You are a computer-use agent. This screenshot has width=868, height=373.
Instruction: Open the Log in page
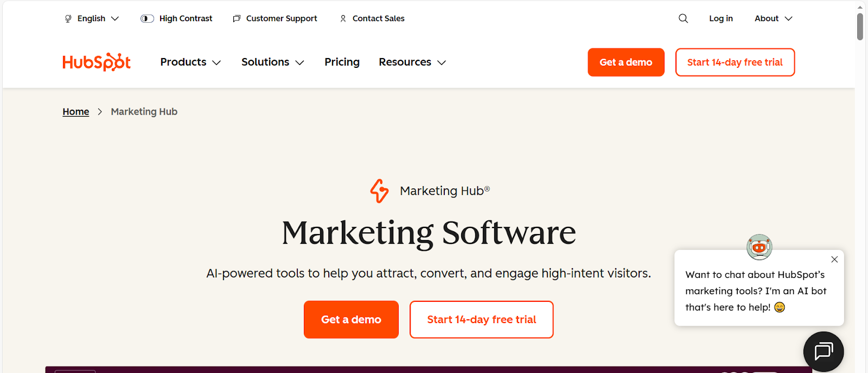(x=720, y=18)
